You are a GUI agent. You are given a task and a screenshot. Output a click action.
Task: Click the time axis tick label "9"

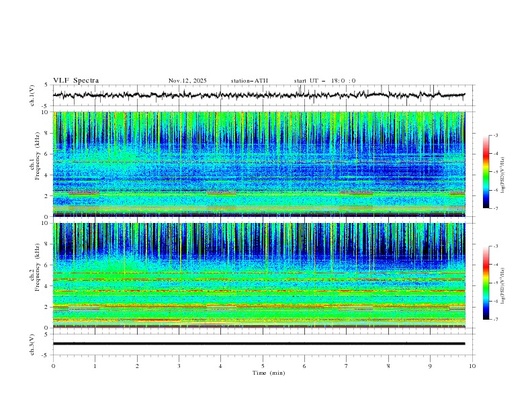(x=430, y=366)
